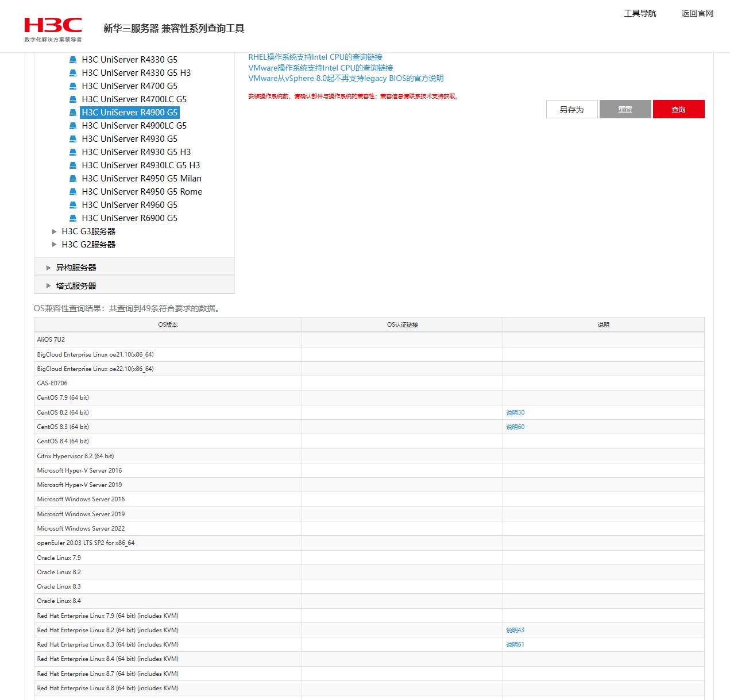
Task: Open 说明60 link in CentOS 8.3 row
Action: tap(515, 427)
